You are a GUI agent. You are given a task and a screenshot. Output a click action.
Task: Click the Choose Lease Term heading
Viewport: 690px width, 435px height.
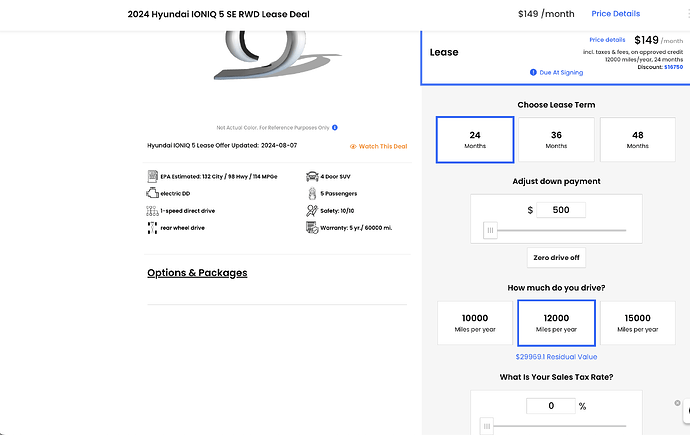(x=556, y=105)
